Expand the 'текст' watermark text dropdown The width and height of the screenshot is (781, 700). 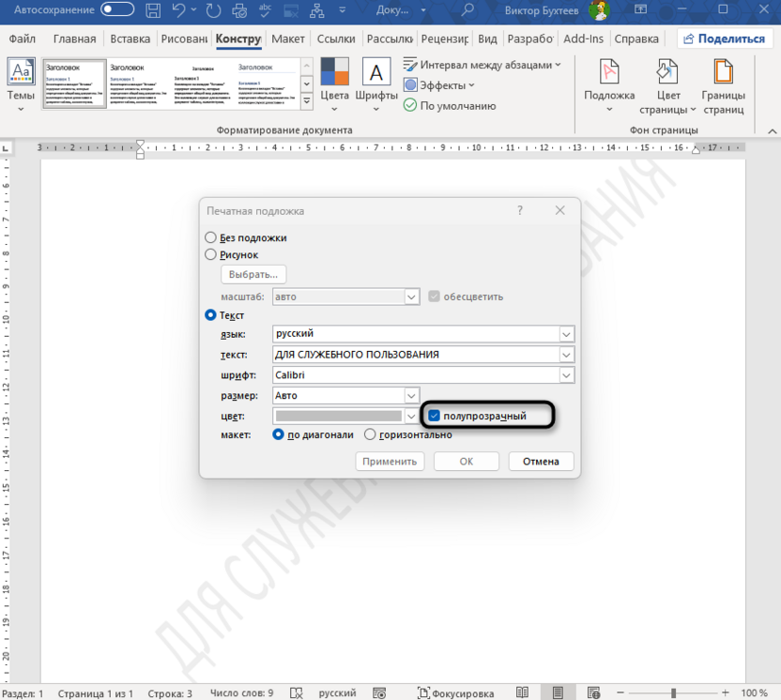[x=566, y=355]
